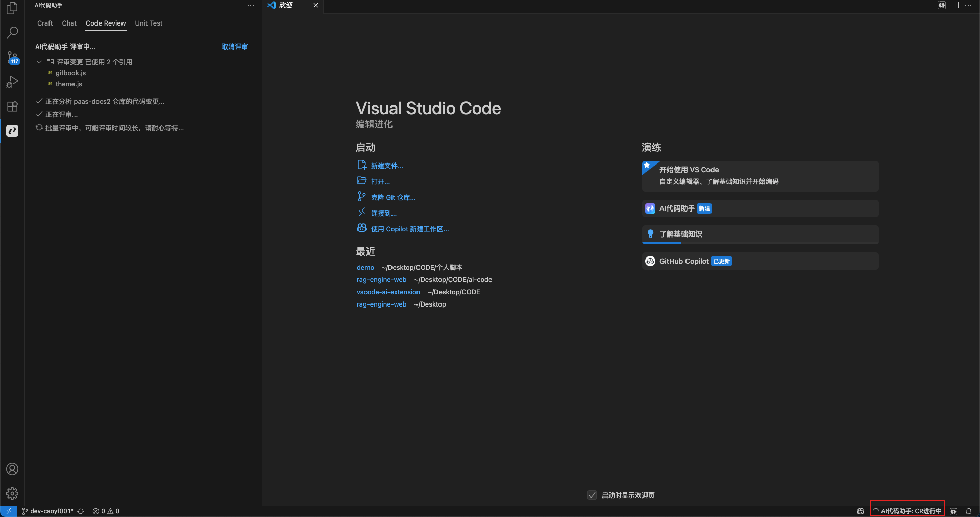
Task: Click the dev-caoyf001* branch in the status bar
Action: click(x=48, y=511)
